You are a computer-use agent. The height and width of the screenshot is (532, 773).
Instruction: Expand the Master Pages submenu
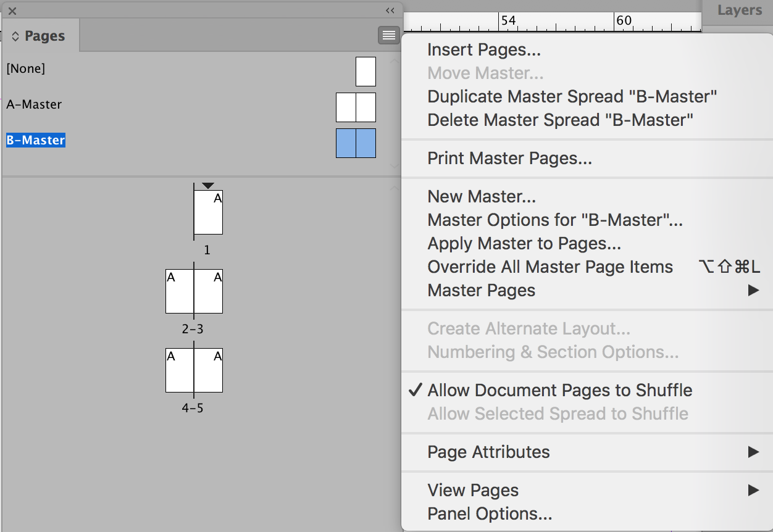(482, 290)
